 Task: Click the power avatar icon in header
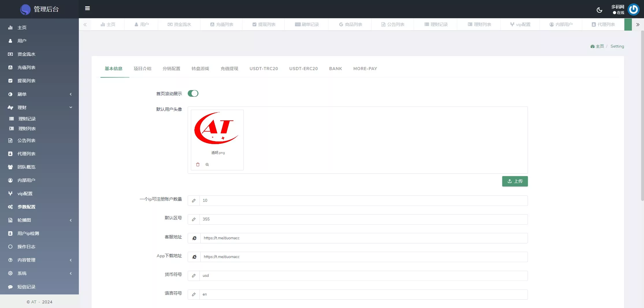point(633,10)
